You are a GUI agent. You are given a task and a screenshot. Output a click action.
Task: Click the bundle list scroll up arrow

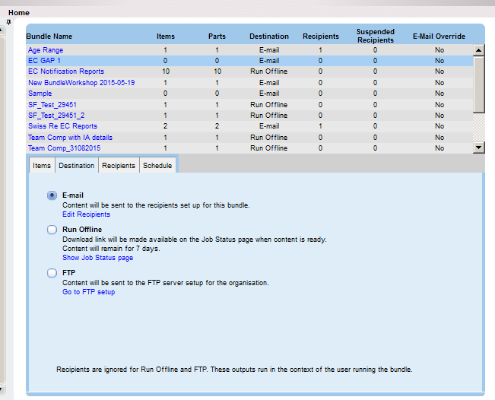pyautogui.click(x=479, y=50)
